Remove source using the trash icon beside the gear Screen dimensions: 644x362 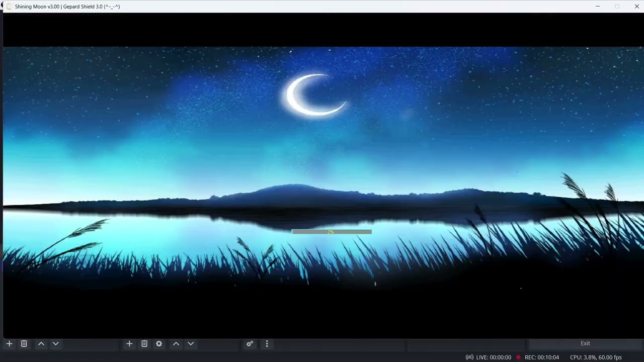coord(144,344)
